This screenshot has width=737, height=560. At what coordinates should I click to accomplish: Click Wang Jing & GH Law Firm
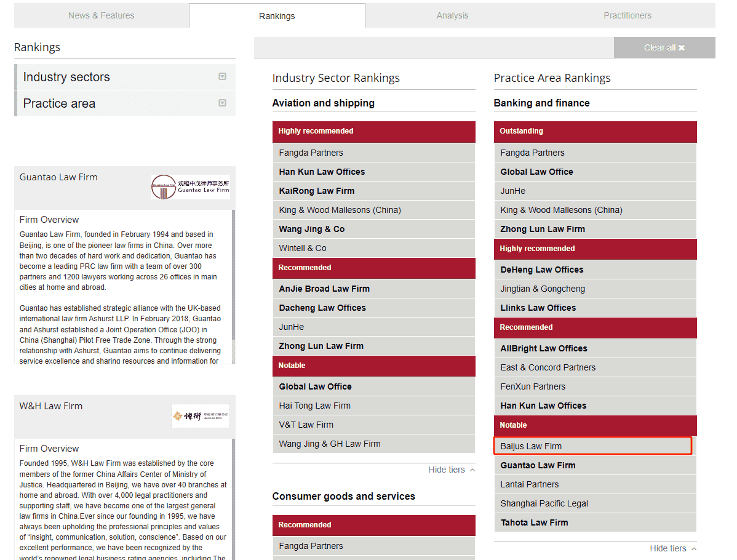373,444
